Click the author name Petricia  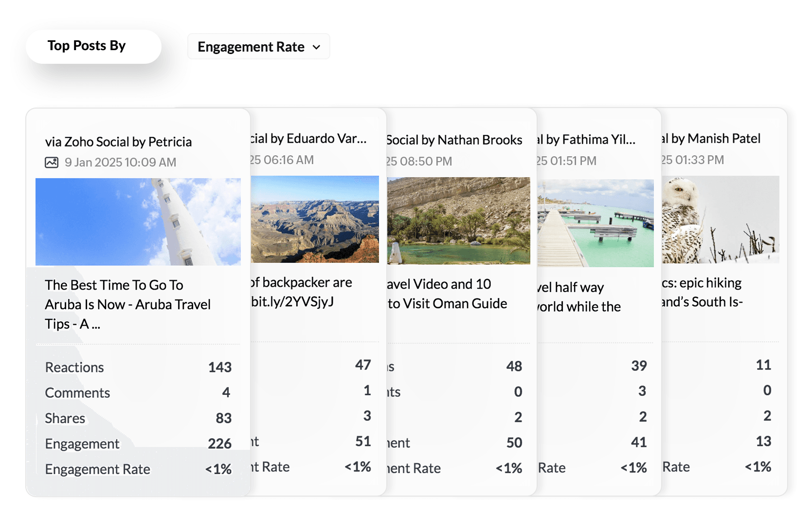[170, 142]
